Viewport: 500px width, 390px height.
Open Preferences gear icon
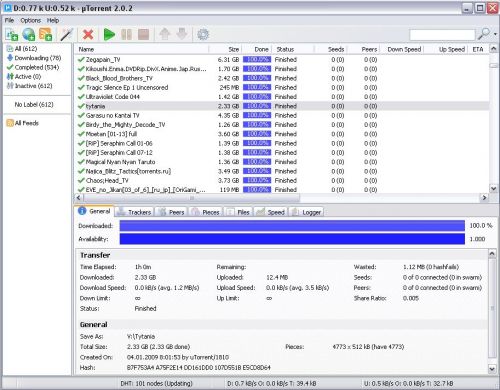(203, 34)
